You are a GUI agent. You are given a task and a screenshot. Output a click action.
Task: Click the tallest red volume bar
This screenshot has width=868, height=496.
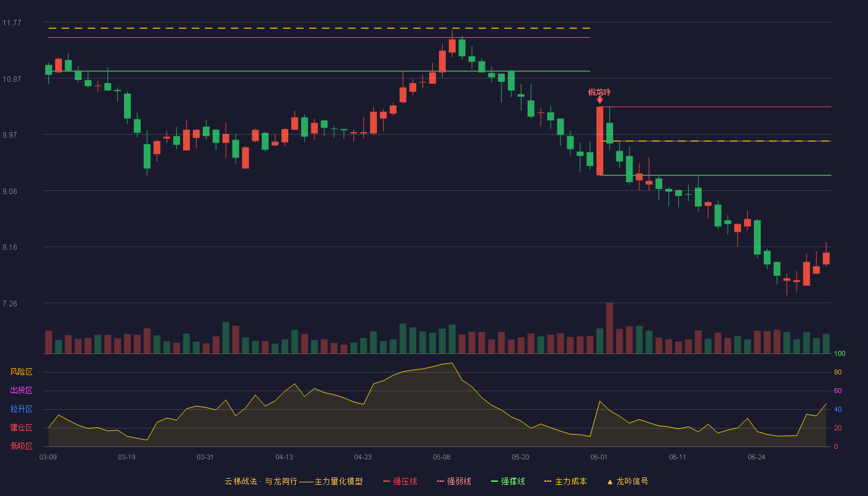[609, 328]
